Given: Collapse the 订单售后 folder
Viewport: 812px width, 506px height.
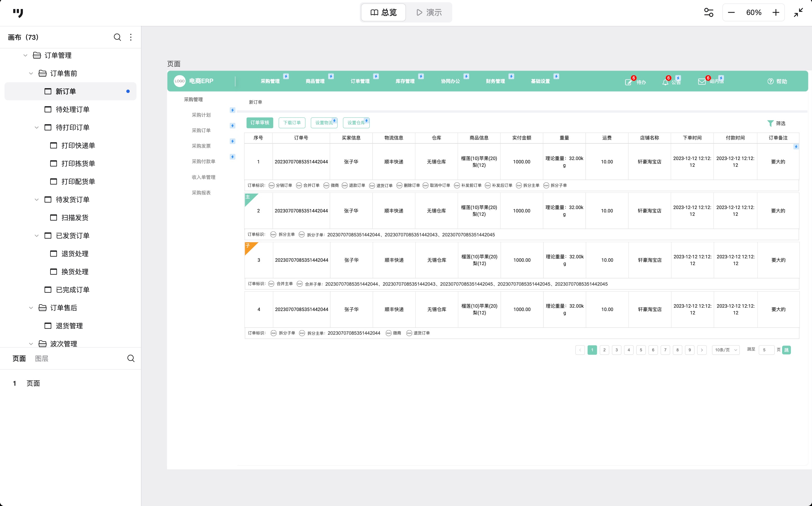Looking at the screenshot, I should (31, 308).
